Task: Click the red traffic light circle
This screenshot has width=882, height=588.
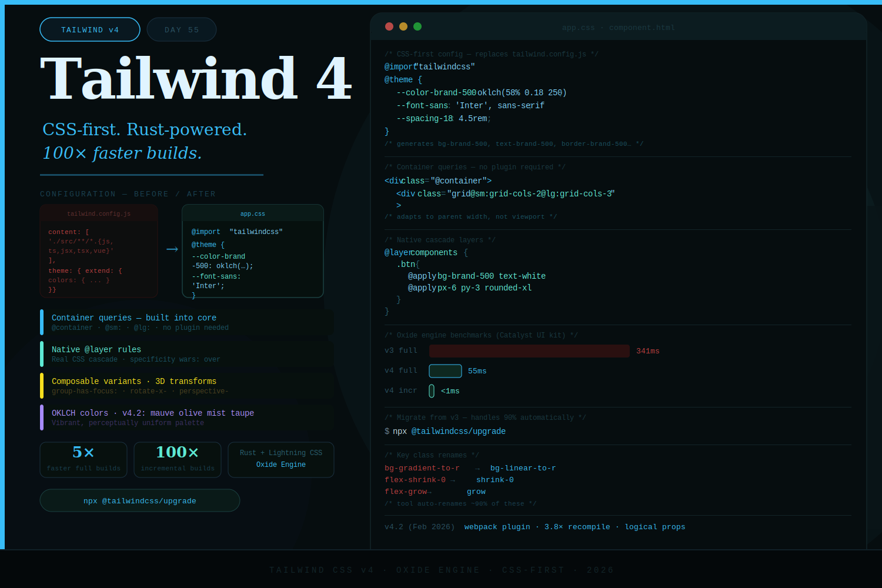Action: pyautogui.click(x=389, y=26)
